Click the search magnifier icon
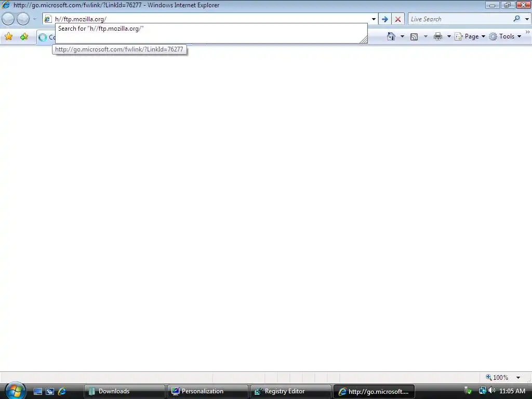 [x=517, y=19]
